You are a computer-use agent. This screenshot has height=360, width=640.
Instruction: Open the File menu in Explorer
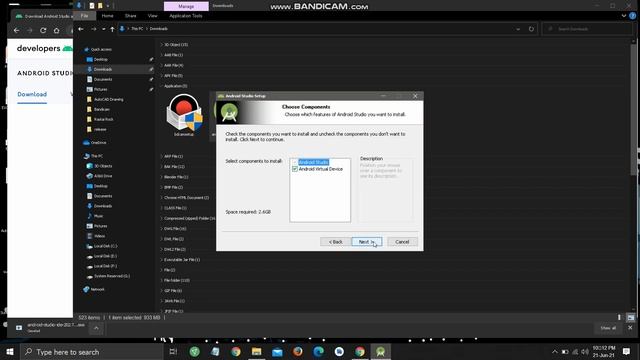coord(84,16)
